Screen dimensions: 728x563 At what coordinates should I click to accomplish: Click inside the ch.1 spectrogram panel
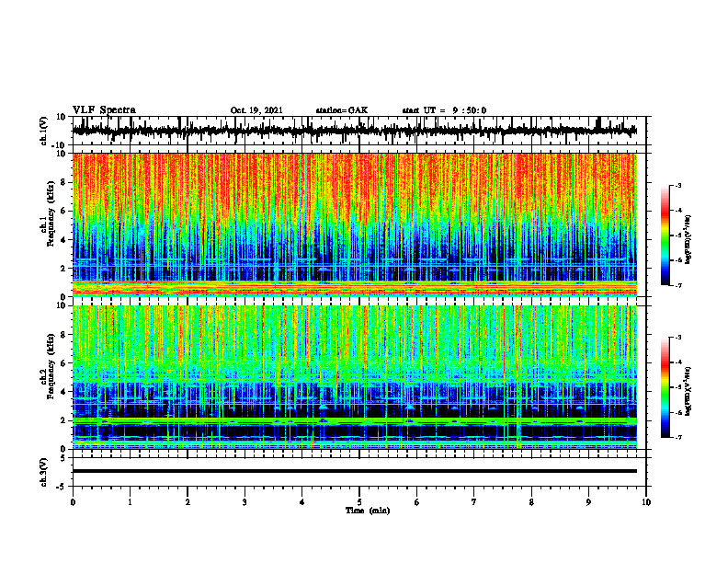click(354, 224)
